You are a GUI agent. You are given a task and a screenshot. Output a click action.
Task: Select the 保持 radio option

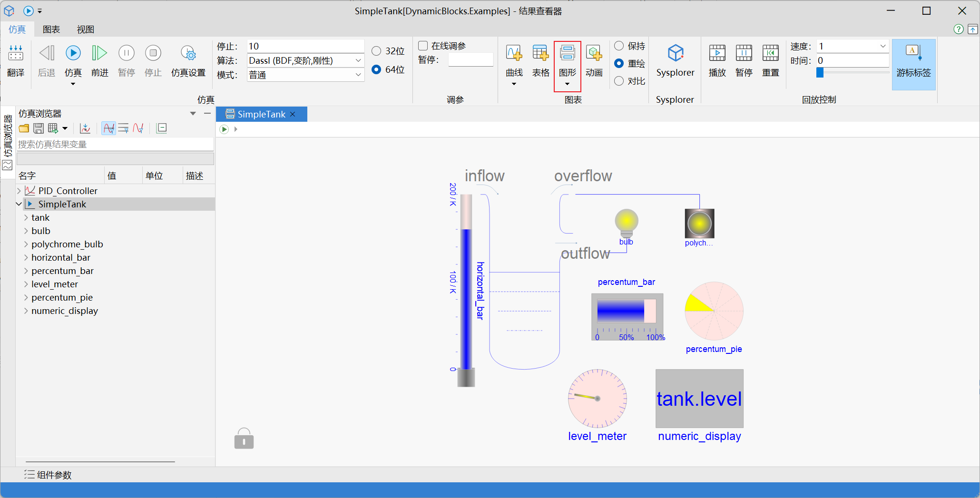[619, 46]
